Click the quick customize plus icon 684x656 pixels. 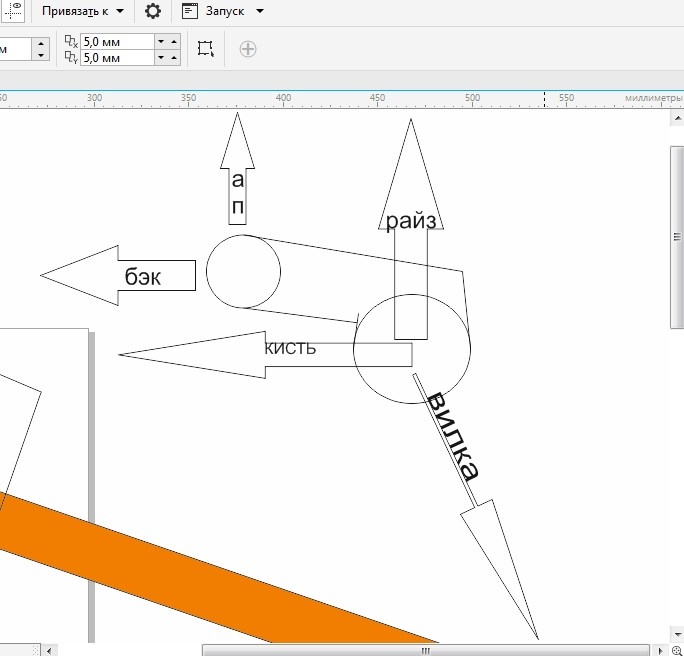click(x=248, y=49)
